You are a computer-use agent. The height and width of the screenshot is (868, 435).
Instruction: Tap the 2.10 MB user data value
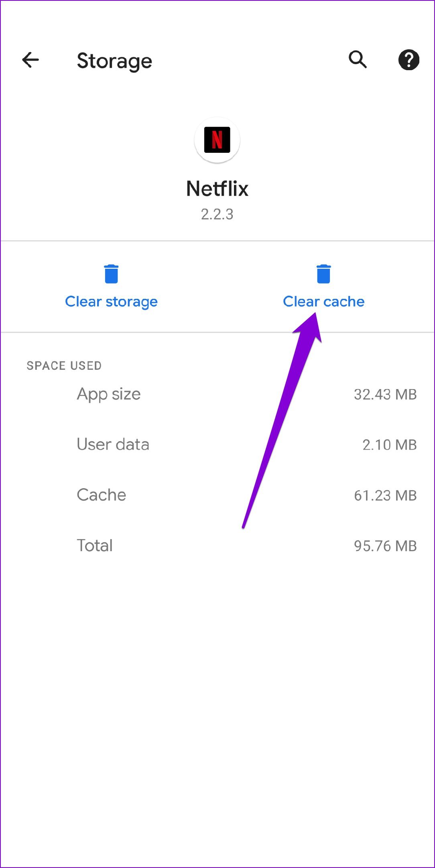(x=389, y=445)
